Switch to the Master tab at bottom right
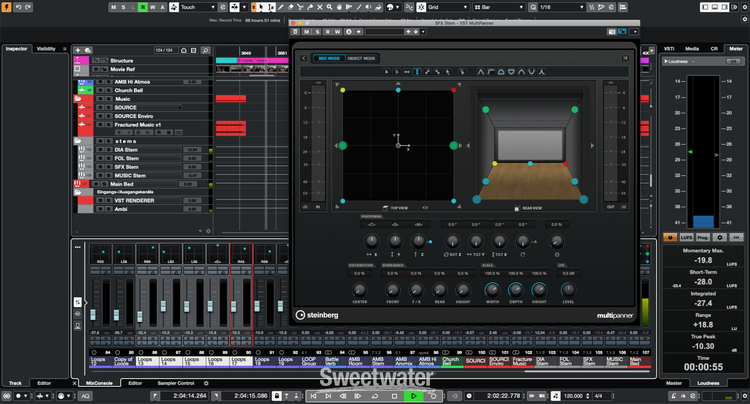 (x=674, y=383)
